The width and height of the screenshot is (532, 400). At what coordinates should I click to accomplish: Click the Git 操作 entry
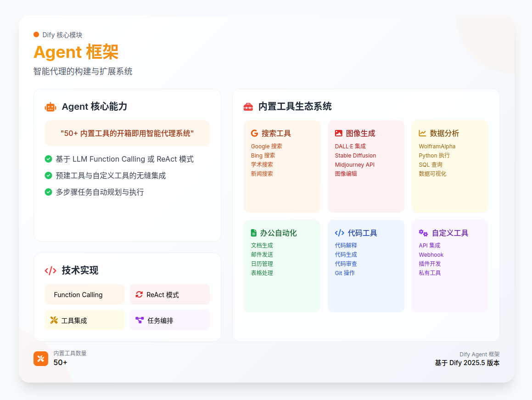[x=345, y=273]
